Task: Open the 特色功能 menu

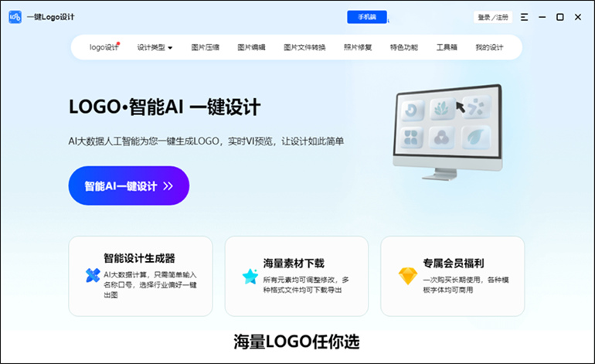Action: 403,47
